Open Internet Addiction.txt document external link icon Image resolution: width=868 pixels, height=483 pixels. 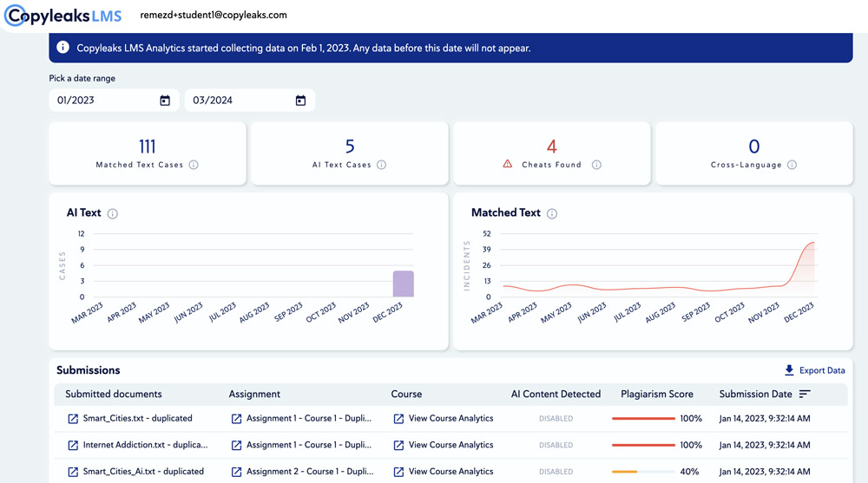coord(73,446)
